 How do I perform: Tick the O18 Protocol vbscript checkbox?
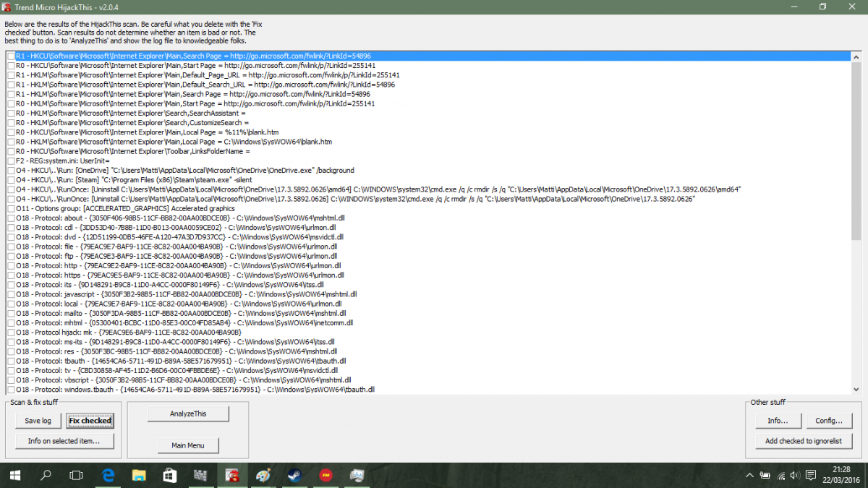[x=10, y=380]
